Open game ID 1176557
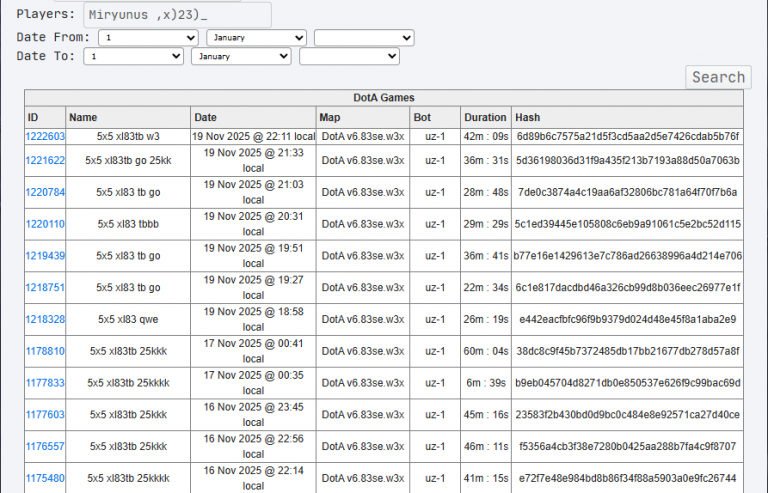This screenshot has height=493, width=768. (x=45, y=446)
